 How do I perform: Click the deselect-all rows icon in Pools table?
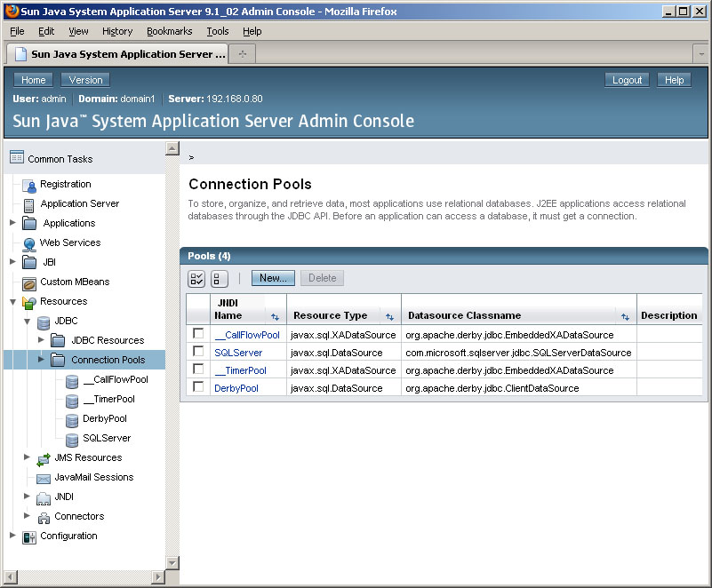pyautogui.click(x=220, y=279)
